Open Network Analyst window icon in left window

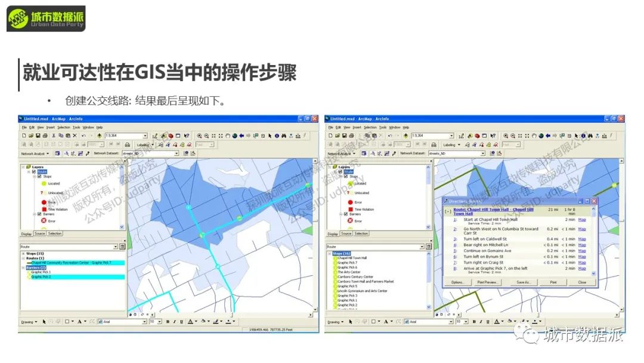pyautogui.click(x=57, y=153)
